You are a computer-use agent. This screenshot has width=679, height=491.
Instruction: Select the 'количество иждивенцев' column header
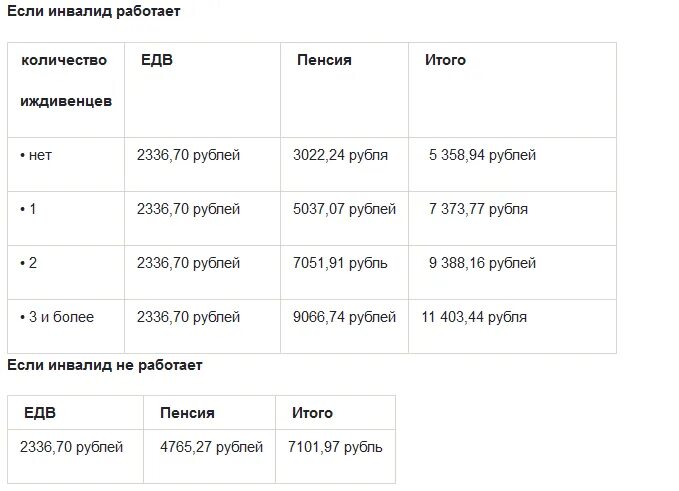(66, 81)
